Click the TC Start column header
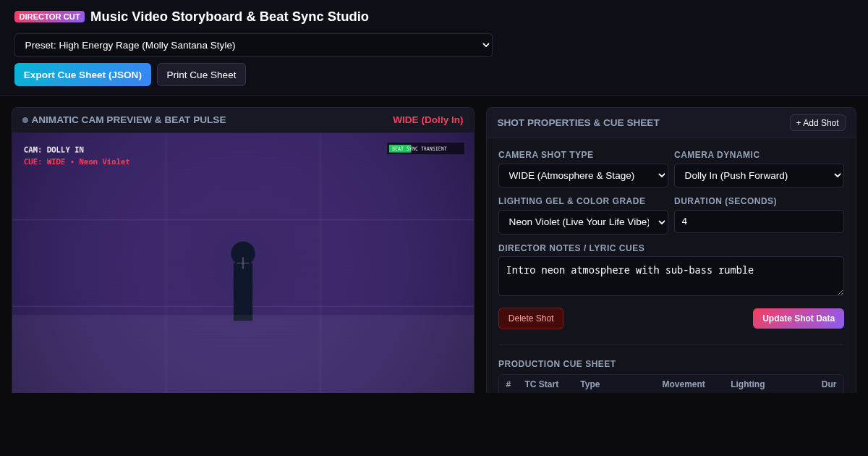This screenshot has width=868, height=456. pos(542,384)
